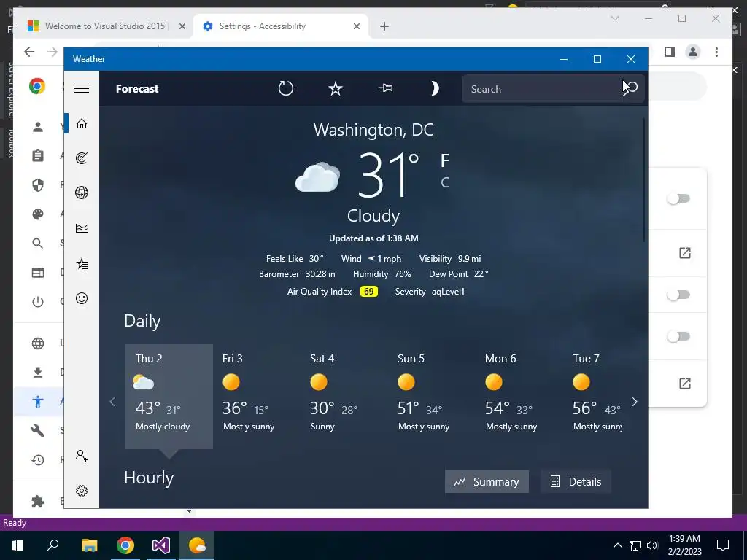The image size is (747, 560).
Task: Show previous days with left arrow
Action: [112, 402]
